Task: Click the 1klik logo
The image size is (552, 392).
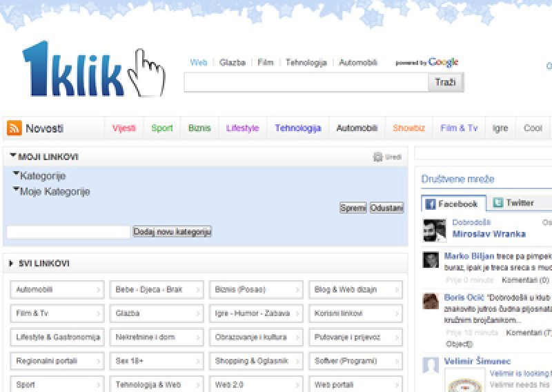Action: click(93, 70)
